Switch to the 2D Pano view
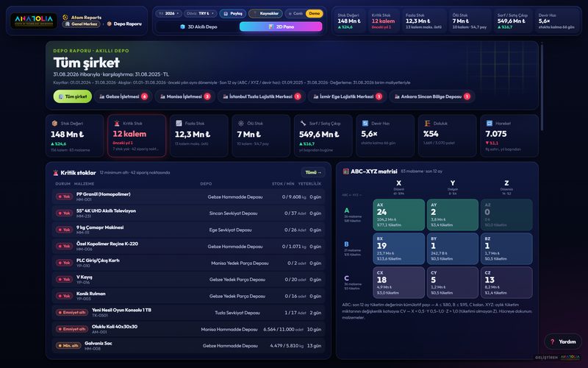Image resolution: width=588 pixels, height=368 pixels. (x=281, y=26)
